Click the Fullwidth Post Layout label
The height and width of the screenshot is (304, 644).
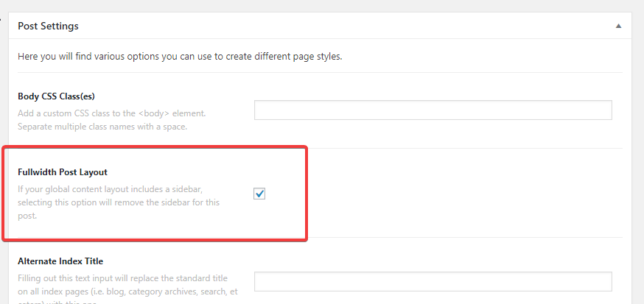click(x=63, y=172)
